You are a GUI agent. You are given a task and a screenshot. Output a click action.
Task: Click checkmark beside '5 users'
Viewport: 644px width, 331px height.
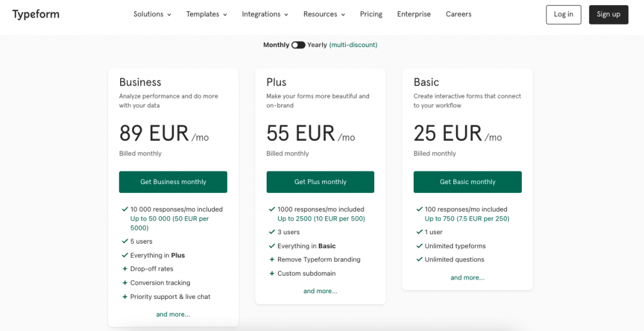(x=125, y=241)
